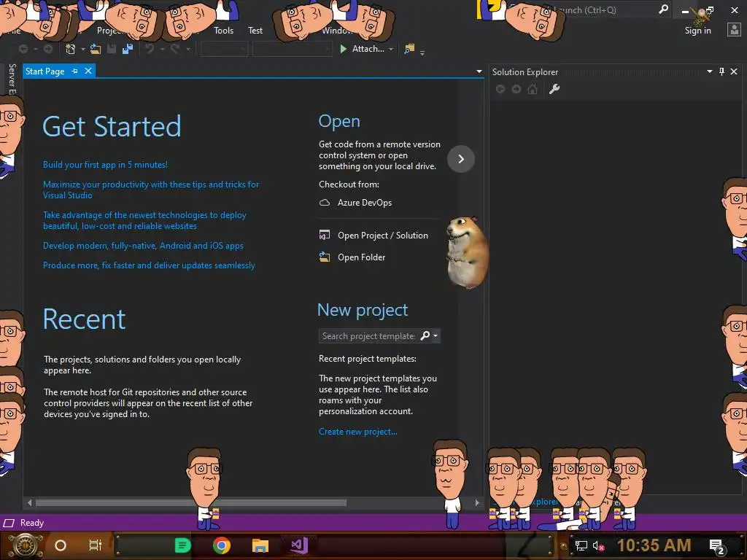This screenshot has height=560, width=747.
Task: Open the document tab list dropdown arrow
Action: click(479, 71)
